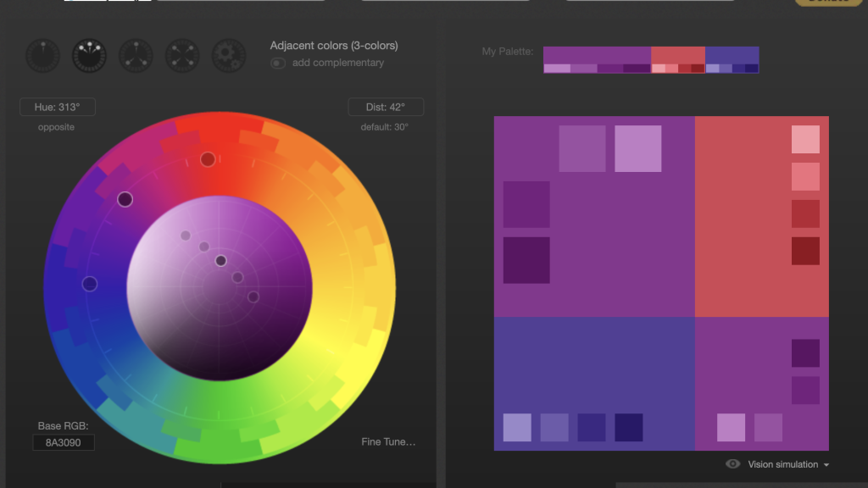Select the Adjacent colors scheme icon
The height and width of the screenshot is (488, 868).
[x=89, y=56]
